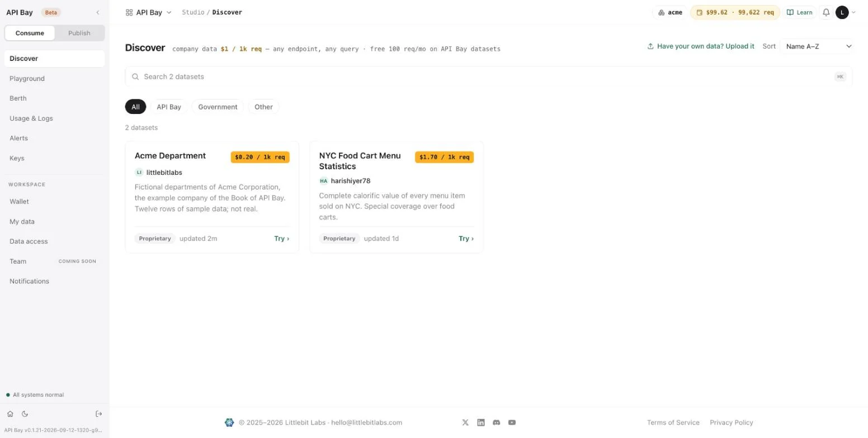Toggle dark mode with the moon icon

25,414
